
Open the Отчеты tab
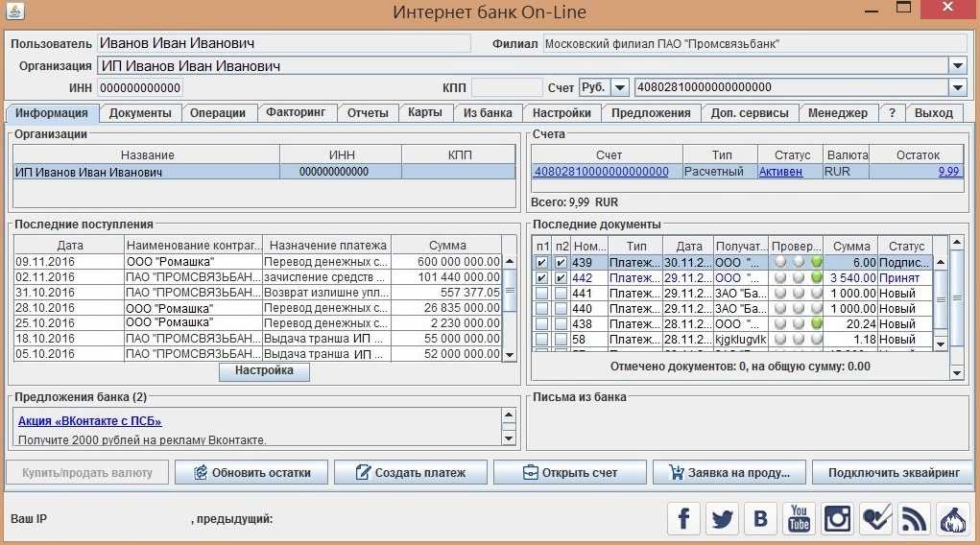click(367, 112)
